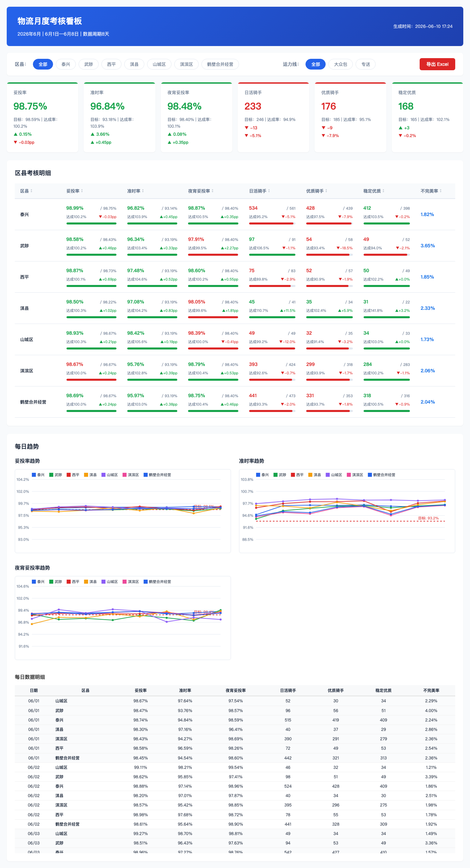Toggle 山城区 legend in 夜宵妥投率趋势 chart
Screen dimensions: 470x868
click(x=110, y=582)
